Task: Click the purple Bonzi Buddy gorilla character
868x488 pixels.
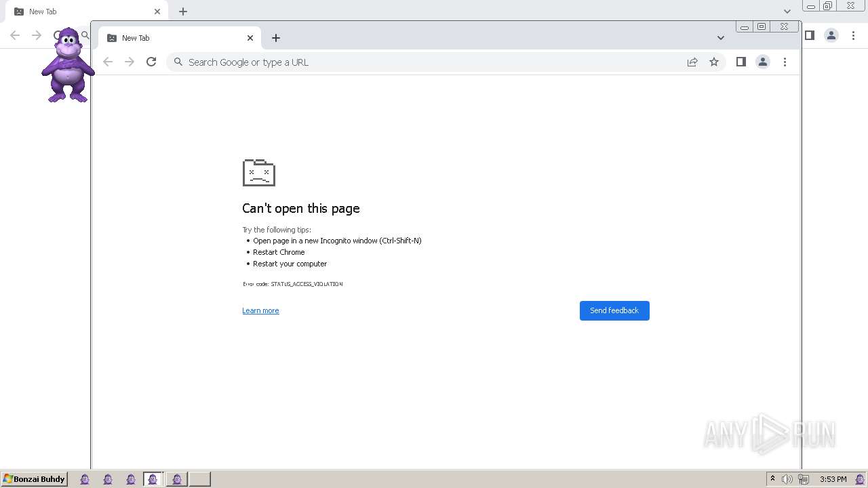Action: pyautogui.click(x=68, y=66)
